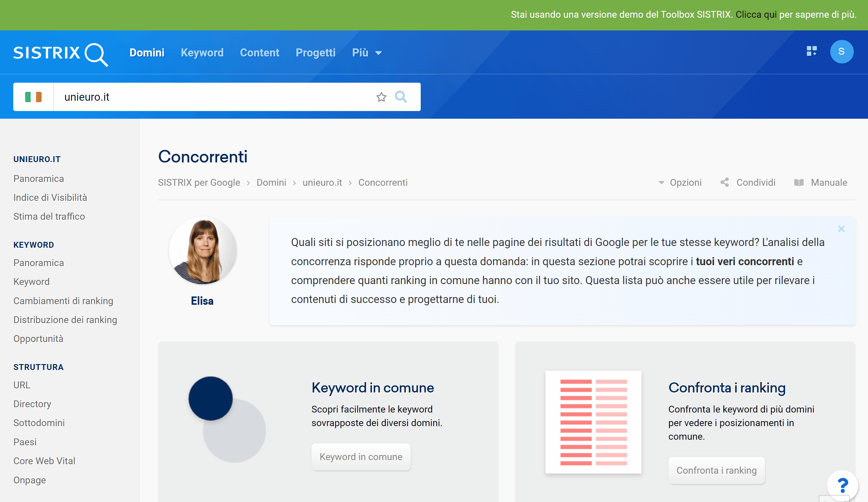The height and width of the screenshot is (502, 868).
Task: Click the Manuale book icon
Action: [799, 182]
